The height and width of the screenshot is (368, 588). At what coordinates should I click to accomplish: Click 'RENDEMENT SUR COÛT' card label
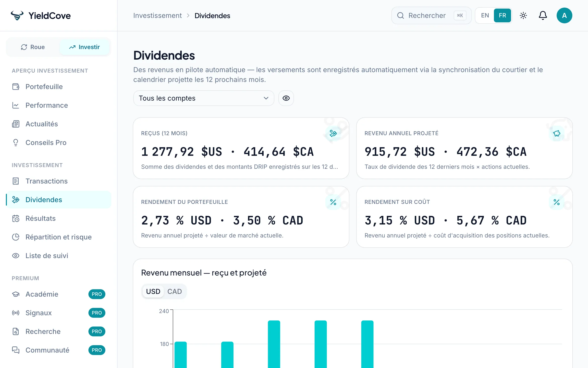397,202
